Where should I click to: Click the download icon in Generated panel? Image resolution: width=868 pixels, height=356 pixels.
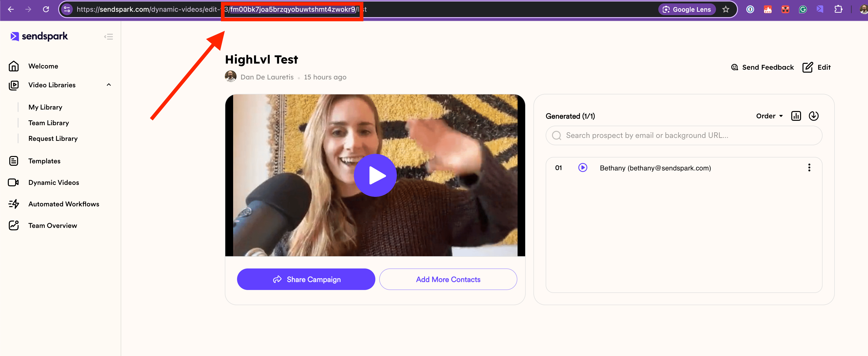coord(814,116)
